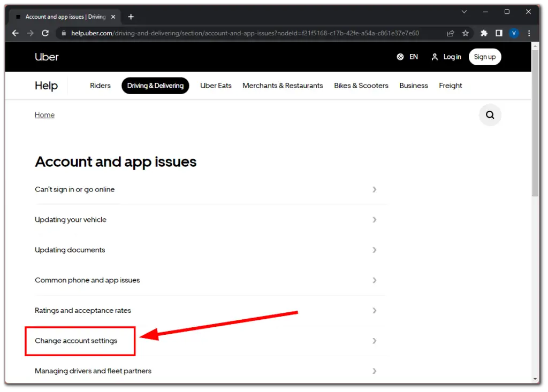The width and height of the screenshot is (548, 392).
Task: Click the Sign up button
Action: point(485,57)
